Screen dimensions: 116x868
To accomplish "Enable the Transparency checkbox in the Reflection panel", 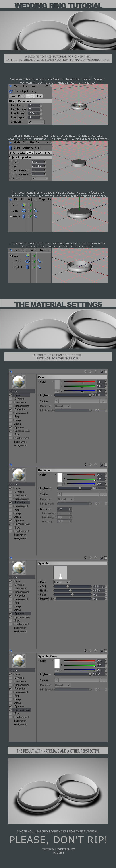I will click(10, 499).
